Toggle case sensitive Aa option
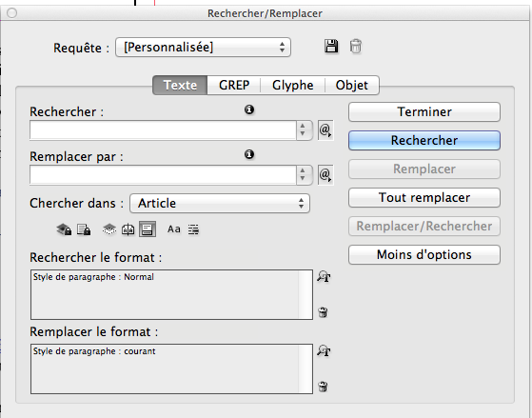The height and width of the screenshot is (418, 532). [x=174, y=229]
